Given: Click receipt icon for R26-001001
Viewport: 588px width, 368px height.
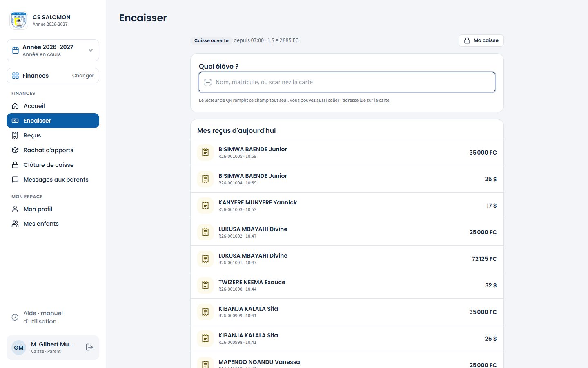Looking at the screenshot, I should pos(205,259).
